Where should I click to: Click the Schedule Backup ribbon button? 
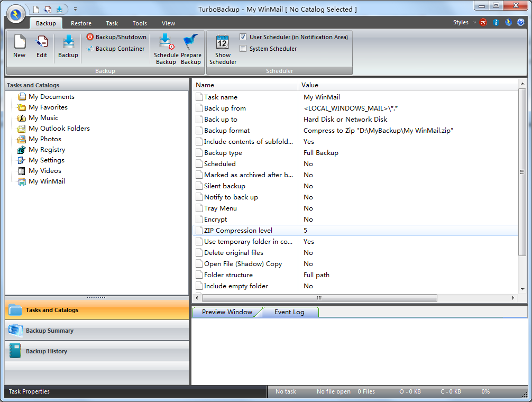pos(166,49)
